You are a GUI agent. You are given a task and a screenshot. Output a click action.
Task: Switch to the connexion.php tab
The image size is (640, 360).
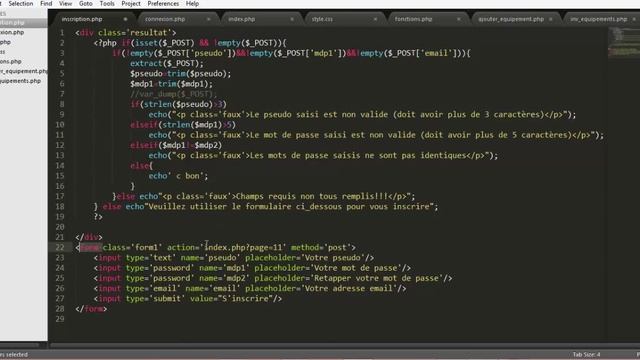coord(165,19)
